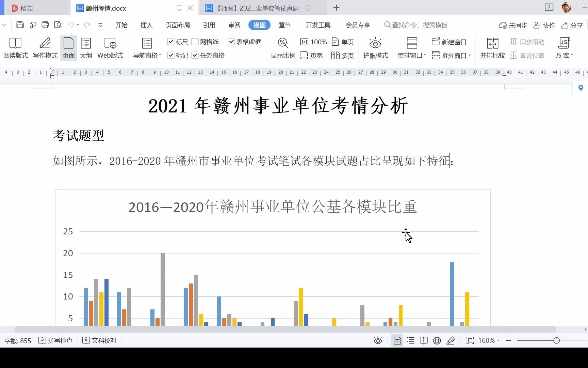Click status bar eye protection icon

[378, 340]
